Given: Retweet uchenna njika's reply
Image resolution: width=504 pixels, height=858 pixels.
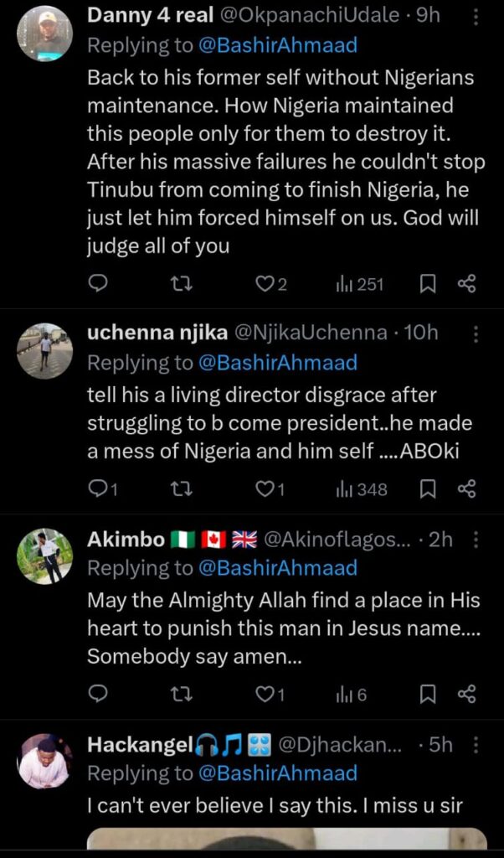Looking at the screenshot, I should click(x=181, y=488).
